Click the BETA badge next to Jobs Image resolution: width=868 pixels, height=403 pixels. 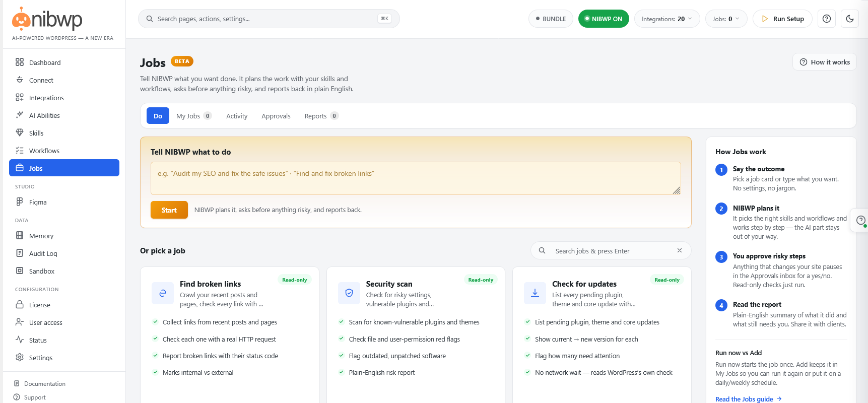[182, 61]
